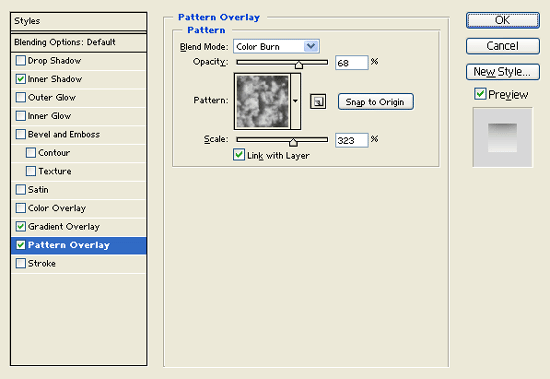Click the New Style... button

(x=503, y=72)
